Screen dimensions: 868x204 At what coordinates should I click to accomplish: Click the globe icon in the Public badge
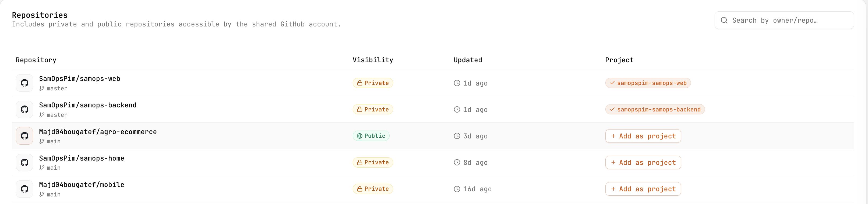tap(359, 136)
